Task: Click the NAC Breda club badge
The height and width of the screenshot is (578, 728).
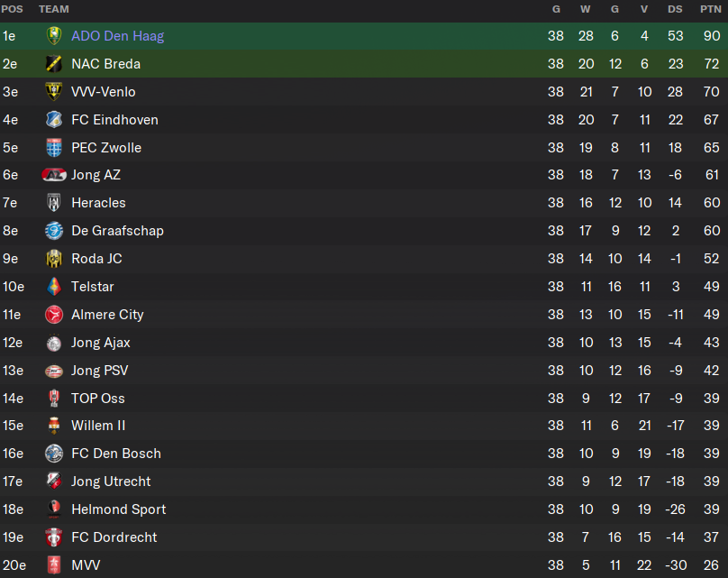Action: coord(54,64)
